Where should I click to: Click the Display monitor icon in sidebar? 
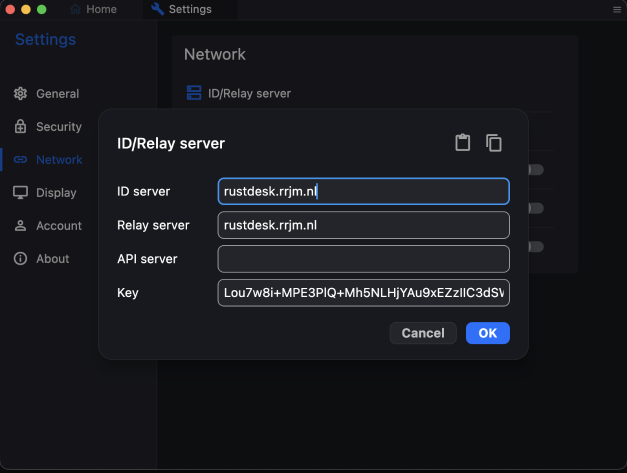coord(20,192)
